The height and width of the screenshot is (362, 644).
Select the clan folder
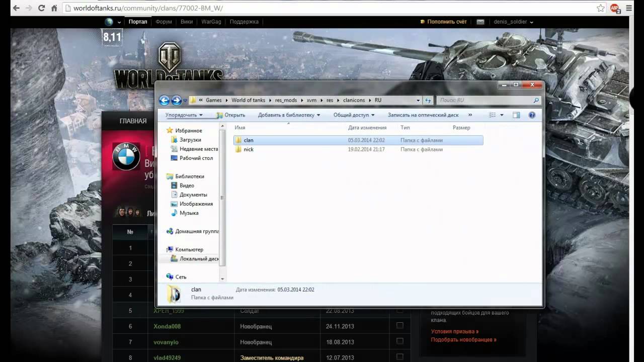[x=358, y=140]
